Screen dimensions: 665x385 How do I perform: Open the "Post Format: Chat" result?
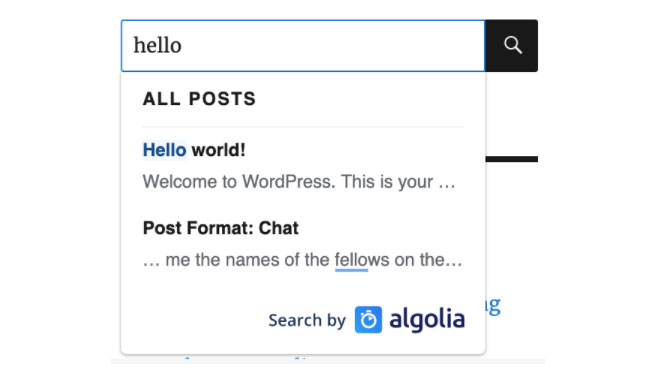coord(221,228)
